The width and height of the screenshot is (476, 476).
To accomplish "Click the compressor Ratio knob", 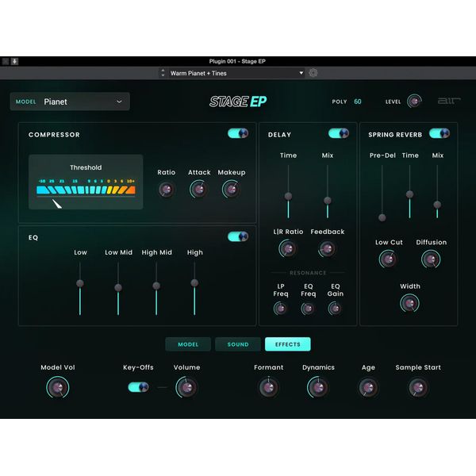I will pos(166,190).
